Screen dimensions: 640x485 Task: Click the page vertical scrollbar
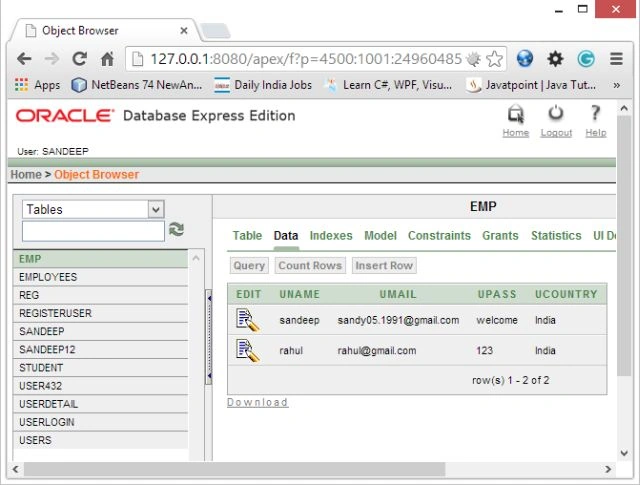[624, 245]
